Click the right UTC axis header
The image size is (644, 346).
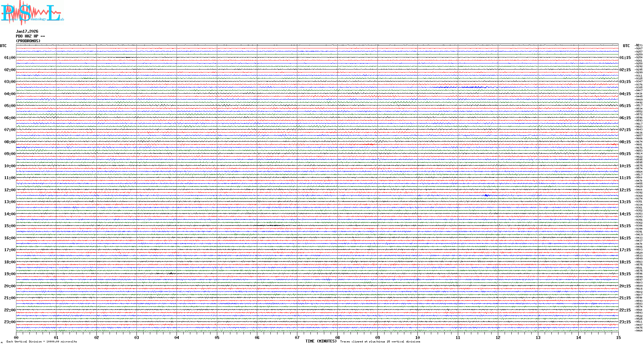pos(626,46)
